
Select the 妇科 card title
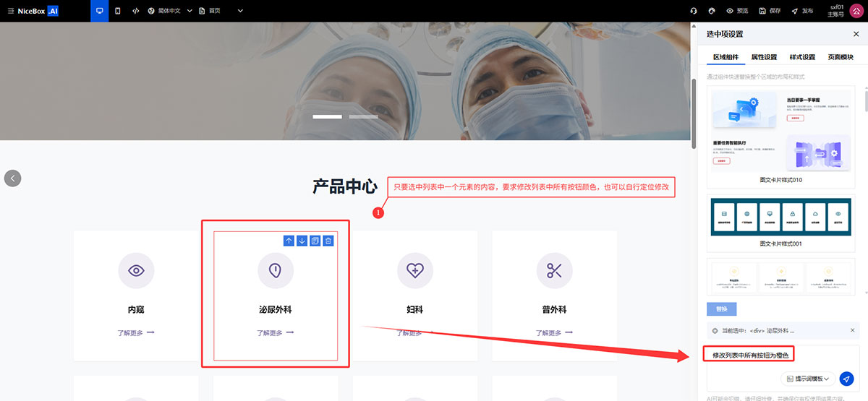(x=415, y=309)
